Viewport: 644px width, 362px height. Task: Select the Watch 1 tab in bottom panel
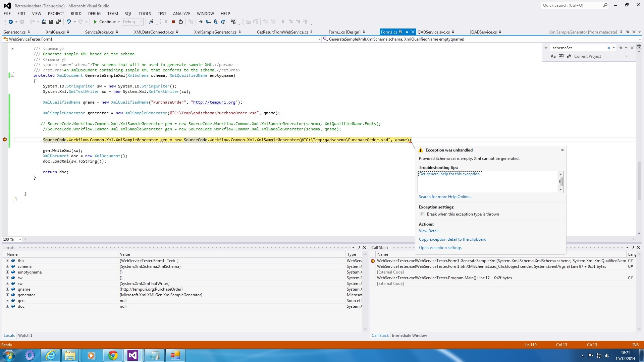(25, 335)
